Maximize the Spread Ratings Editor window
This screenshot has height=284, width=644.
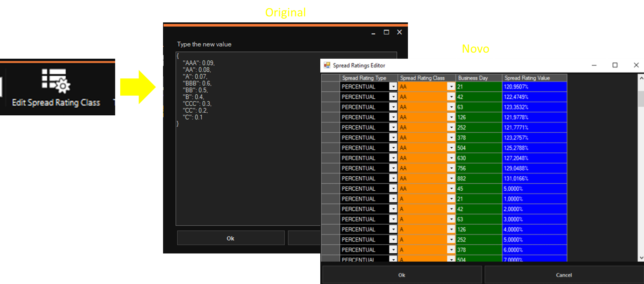click(615, 65)
